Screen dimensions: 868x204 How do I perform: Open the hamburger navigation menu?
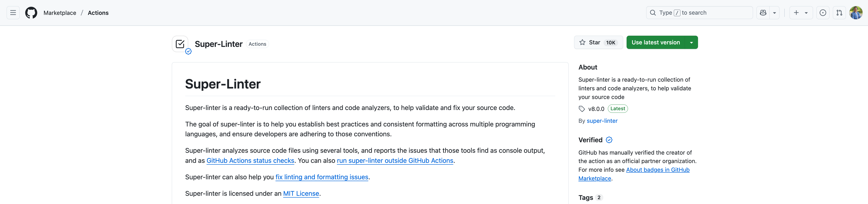[x=13, y=13]
